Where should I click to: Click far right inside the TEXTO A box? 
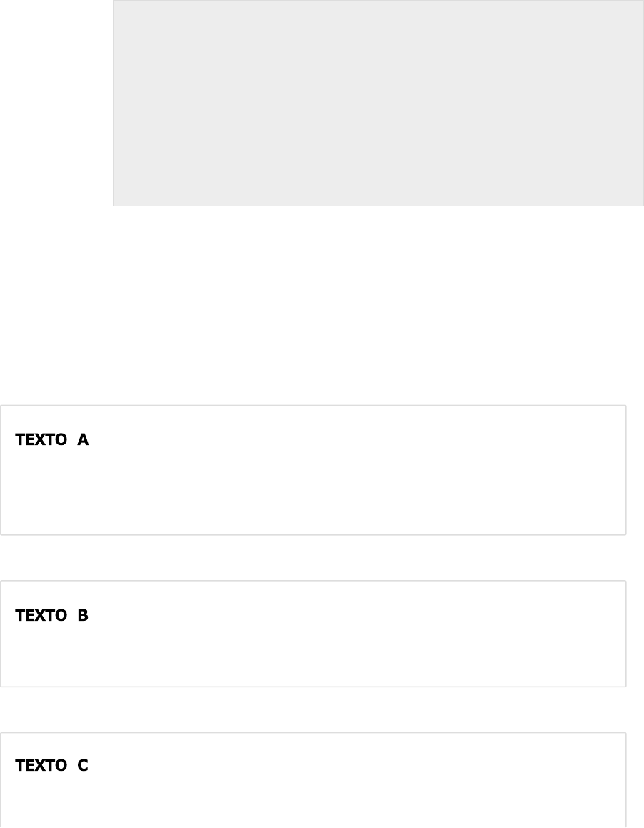(600, 470)
